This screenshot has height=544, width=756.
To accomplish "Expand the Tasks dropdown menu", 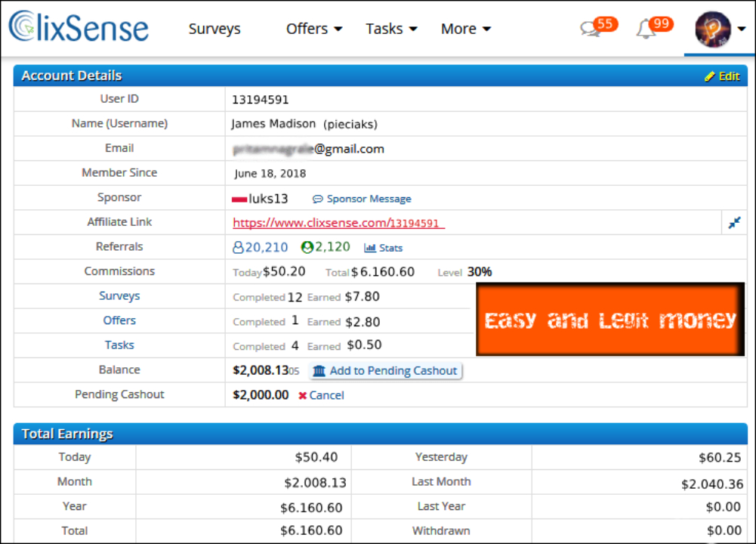I will pos(391,29).
